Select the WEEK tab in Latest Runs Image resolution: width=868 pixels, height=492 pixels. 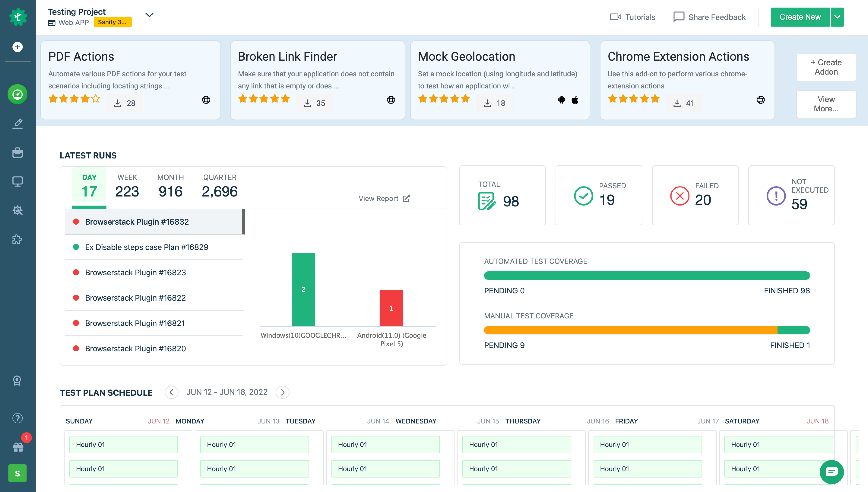pos(127,185)
